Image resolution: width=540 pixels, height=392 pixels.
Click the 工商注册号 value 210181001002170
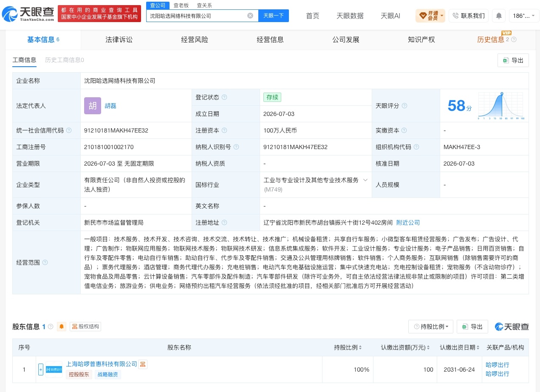tap(109, 147)
